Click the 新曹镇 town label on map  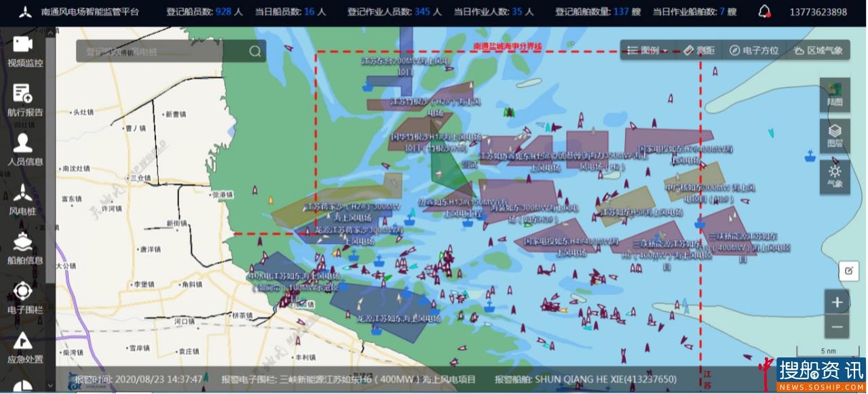coord(176,115)
